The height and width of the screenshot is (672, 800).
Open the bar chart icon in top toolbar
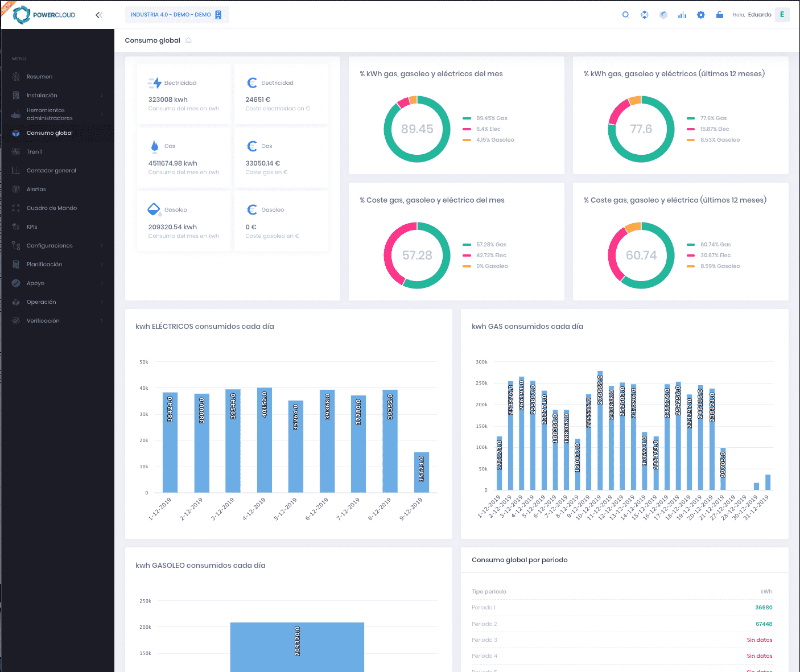[682, 15]
